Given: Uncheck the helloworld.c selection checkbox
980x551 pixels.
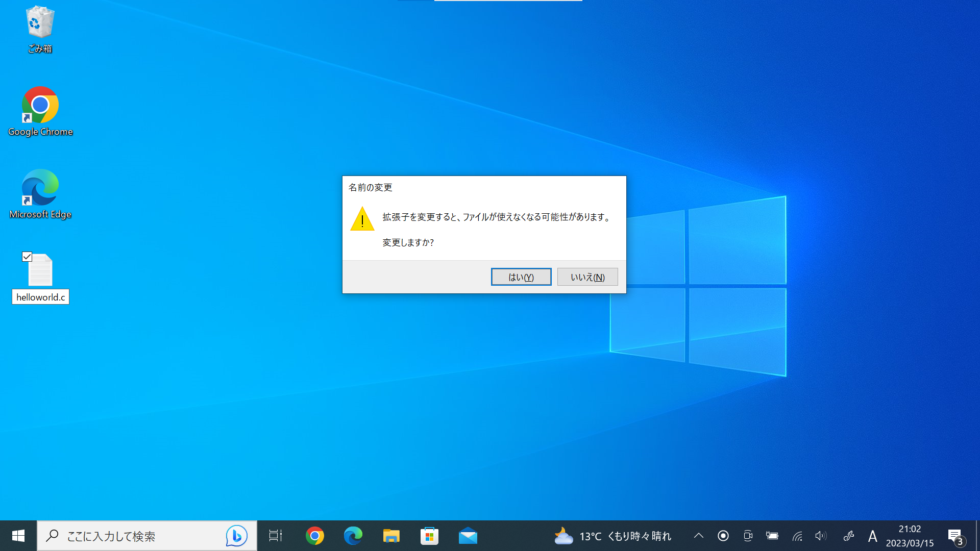Looking at the screenshot, I should pos(27,257).
